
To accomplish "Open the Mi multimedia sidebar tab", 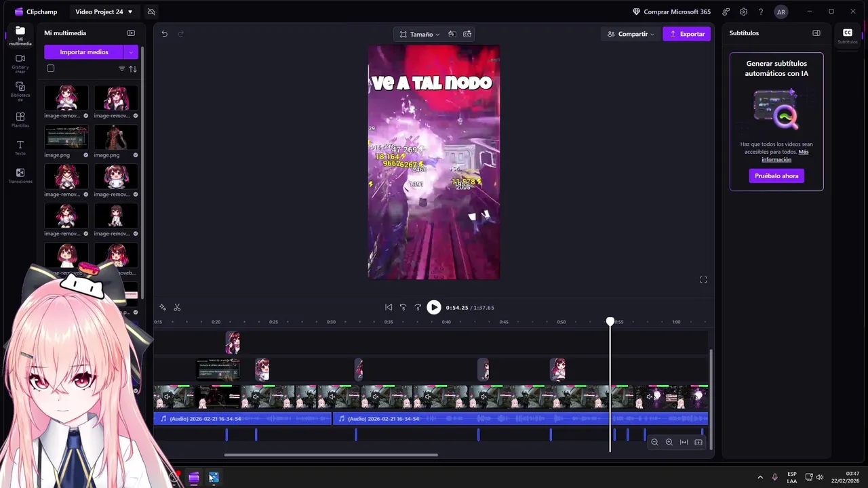I will [20, 36].
